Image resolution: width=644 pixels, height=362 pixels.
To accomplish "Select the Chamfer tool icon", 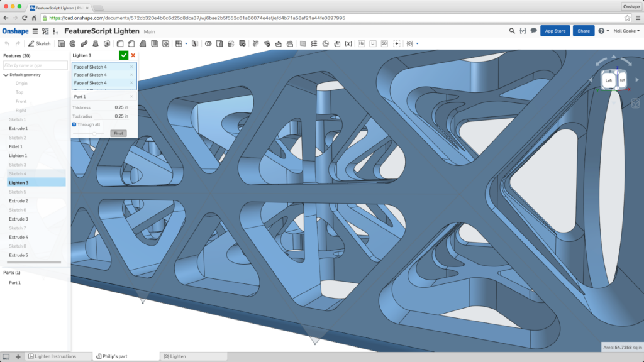I will coord(131,43).
